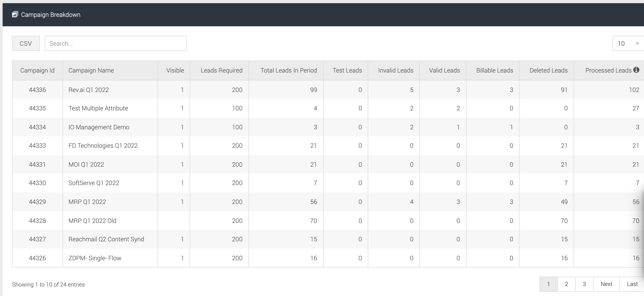Click campaign id 44336
644x296 pixels.
click(37, 90)
